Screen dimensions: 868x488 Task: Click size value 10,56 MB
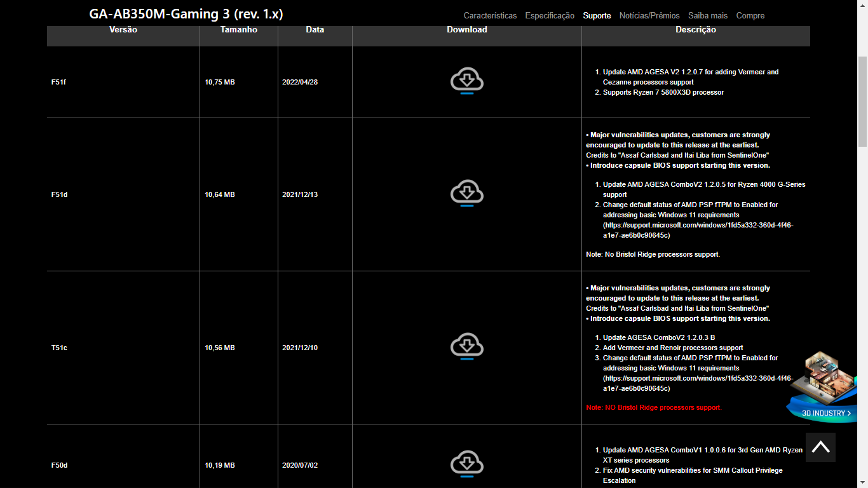[220, 348]
